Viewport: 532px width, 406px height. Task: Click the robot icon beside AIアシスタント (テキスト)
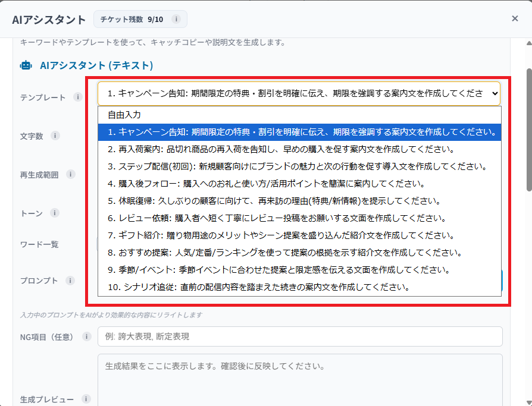(26, 65)
